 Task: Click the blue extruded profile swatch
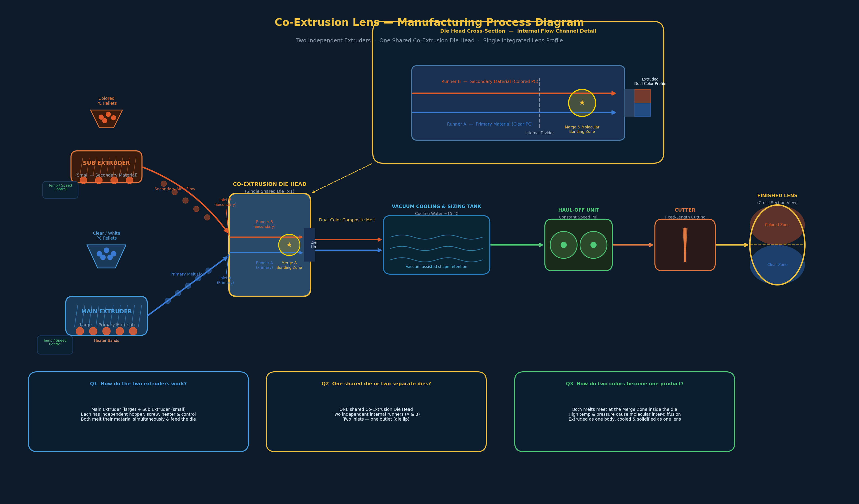[x=642, y=110]
